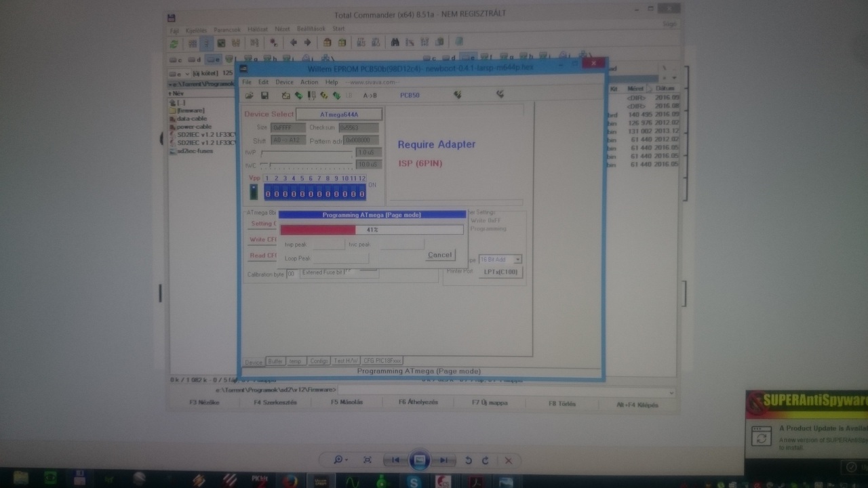Switch to the Test H/W tab
Image resolution: width=868 pixels, height=488 pixels.
tap(345, 361)
